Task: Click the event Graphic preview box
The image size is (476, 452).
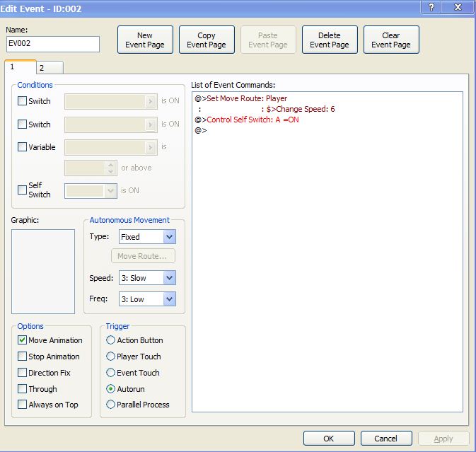Action: point(43,272)
